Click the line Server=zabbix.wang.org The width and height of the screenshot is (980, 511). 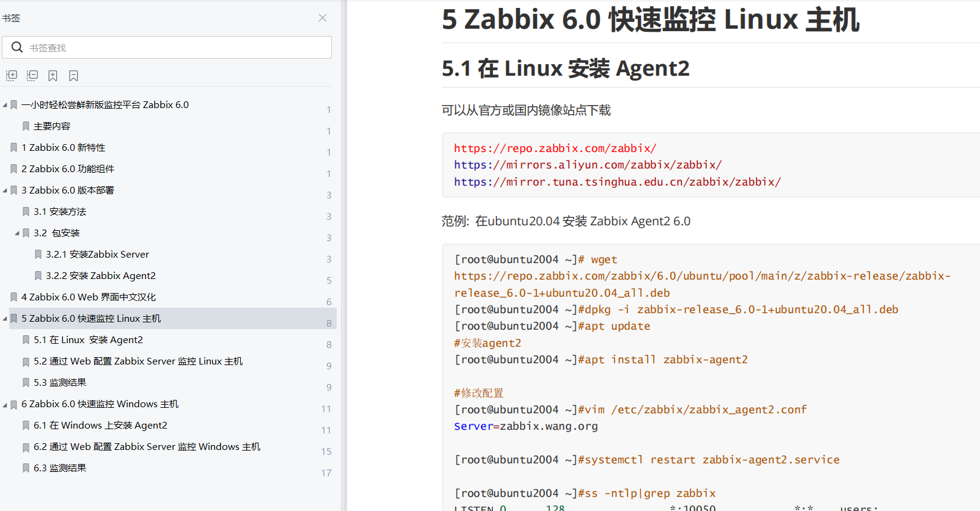point(526,426)
